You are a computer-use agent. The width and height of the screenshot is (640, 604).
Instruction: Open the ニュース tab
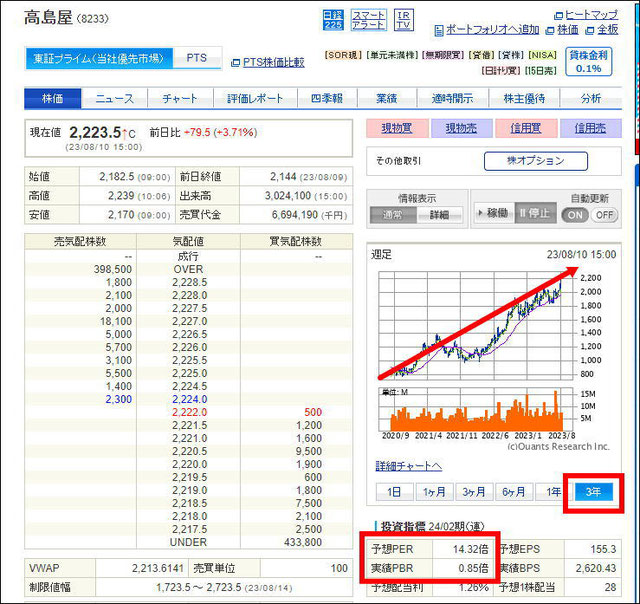pos(114,98)
